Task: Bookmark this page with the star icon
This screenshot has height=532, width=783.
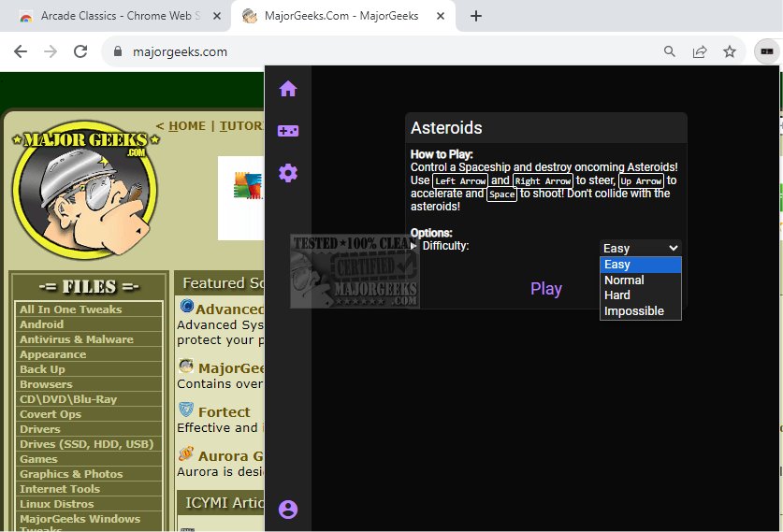Action: click(x=730, y=51)
